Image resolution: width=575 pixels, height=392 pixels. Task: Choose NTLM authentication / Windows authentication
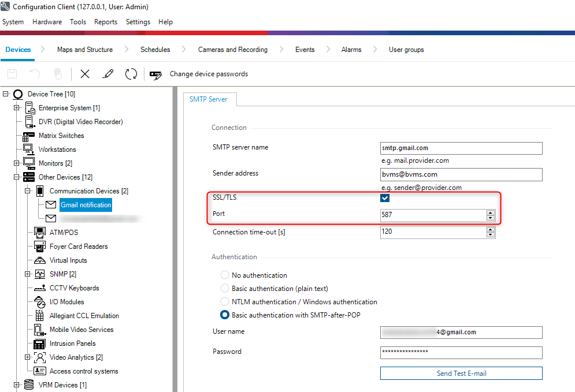click(225, 302)
